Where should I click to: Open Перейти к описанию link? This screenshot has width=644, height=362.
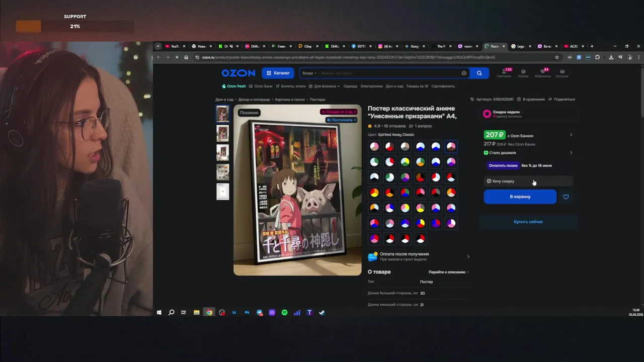click(x=448, y=272)
